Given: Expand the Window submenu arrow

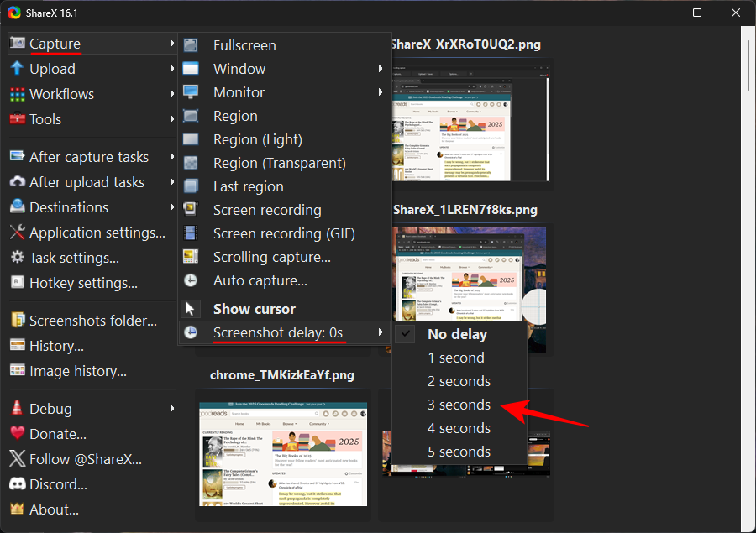Looking at the screenshot, I should click(381, 69).
